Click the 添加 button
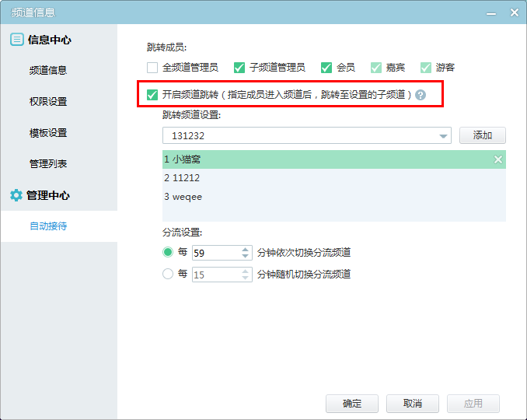Image resolution: width=527 pixels, height=420 pixels. (482, 135)
